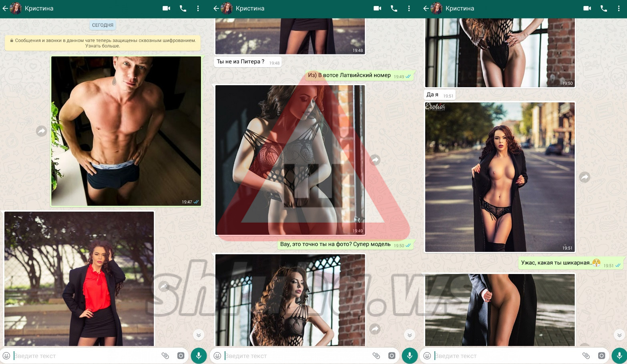Tap the voice call icon in the middle chat
Screen dimensions: 627x364
tap(394, 8)
